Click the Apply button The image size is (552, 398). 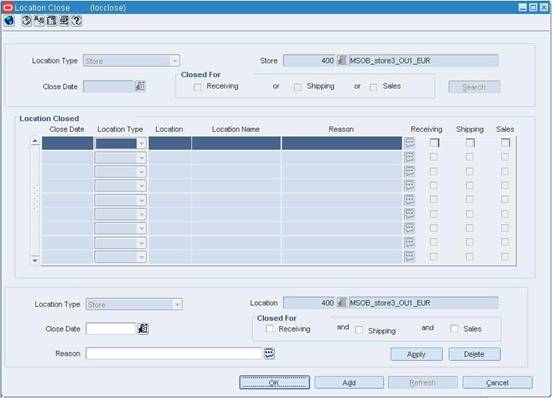(x=416, y=354)
